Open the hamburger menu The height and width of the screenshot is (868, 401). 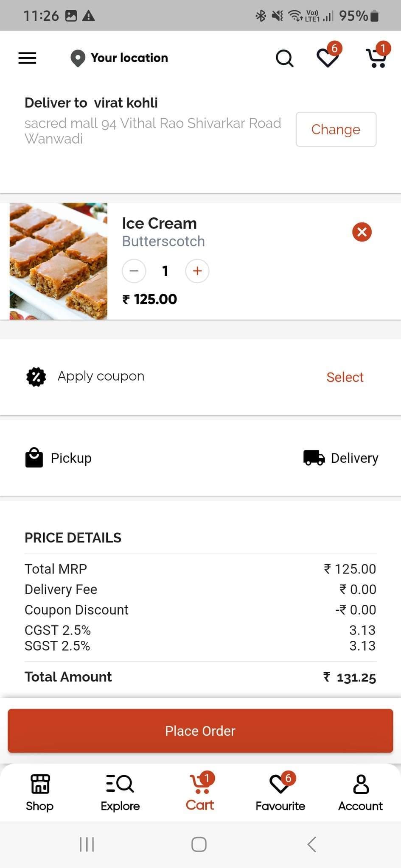(x=27, y=58)
